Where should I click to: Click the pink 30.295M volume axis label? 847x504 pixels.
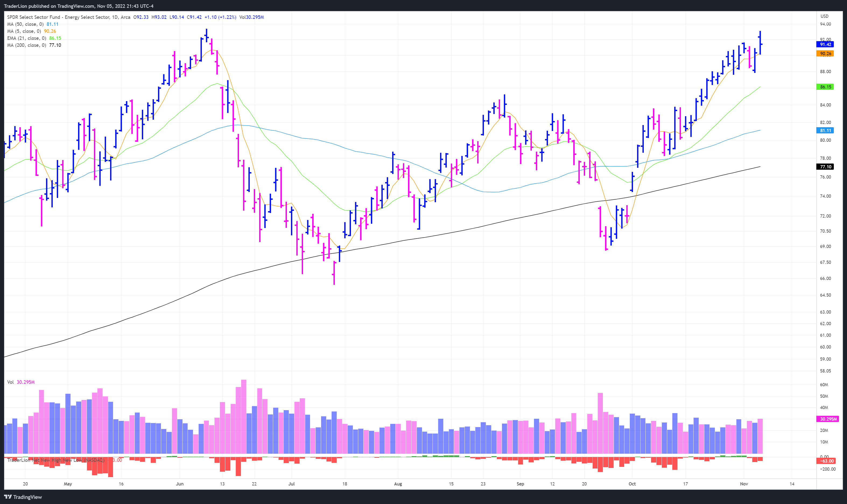[827, 419]
